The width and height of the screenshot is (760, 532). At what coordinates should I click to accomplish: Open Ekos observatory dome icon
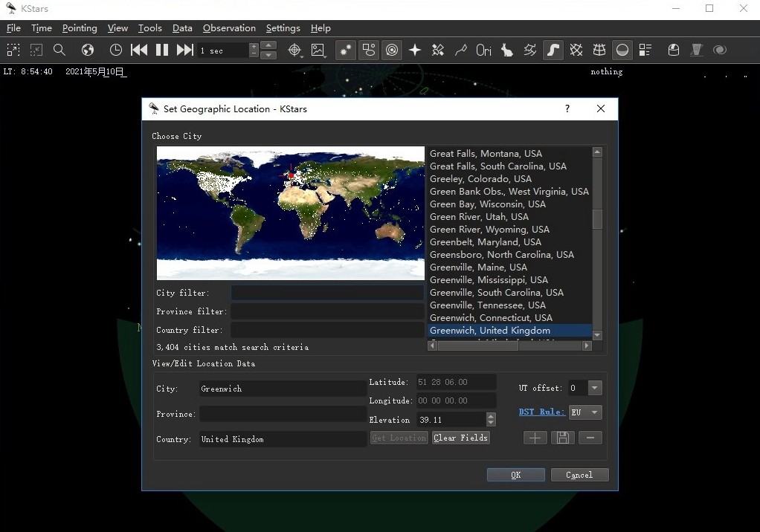pyautogui.click(x=674, y=50)
